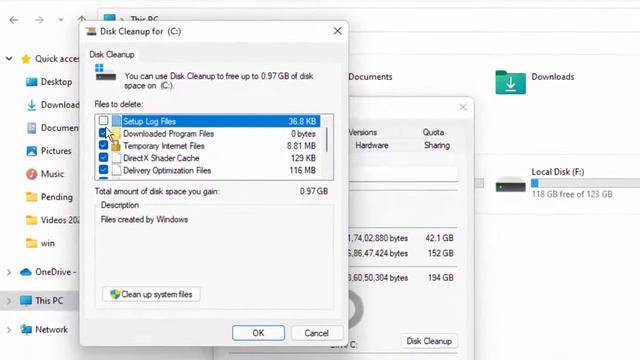Click the DirectX Shader Cache file icon

point(117,158)
